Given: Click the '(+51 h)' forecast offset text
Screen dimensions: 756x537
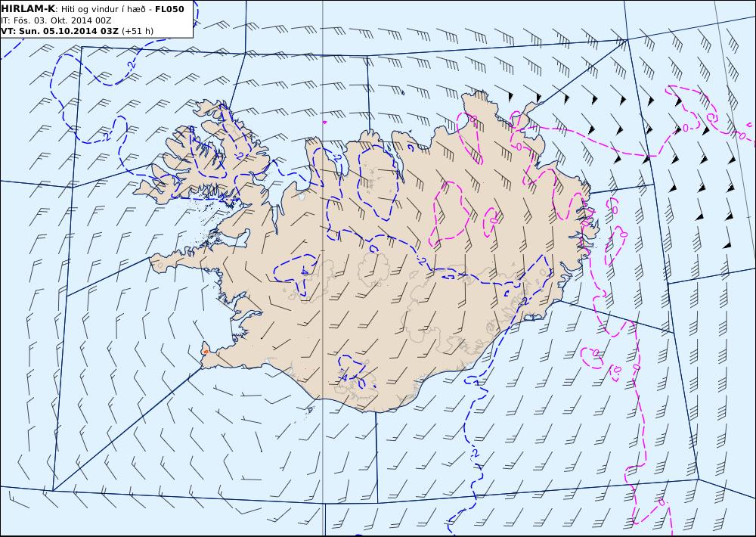Looking at the screenshot, I should (138, 31).
